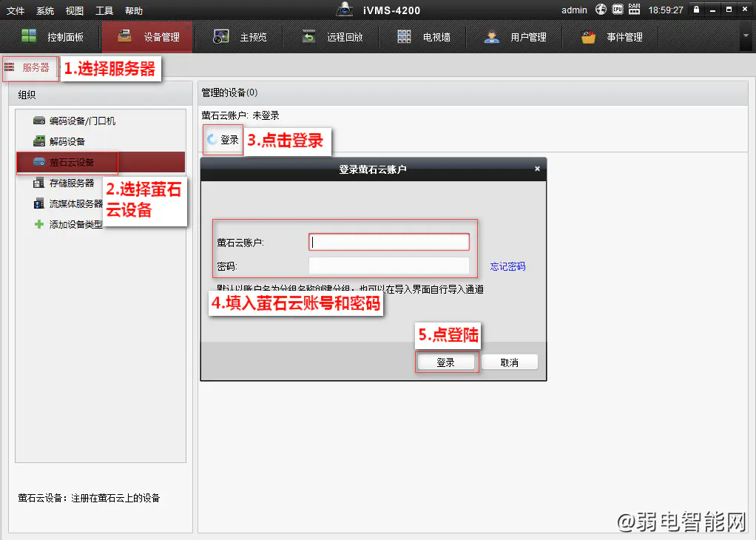Click the 萤石云账户: 未登录 status text
This screenshot has height=540, width=756.
pos(240,115)
